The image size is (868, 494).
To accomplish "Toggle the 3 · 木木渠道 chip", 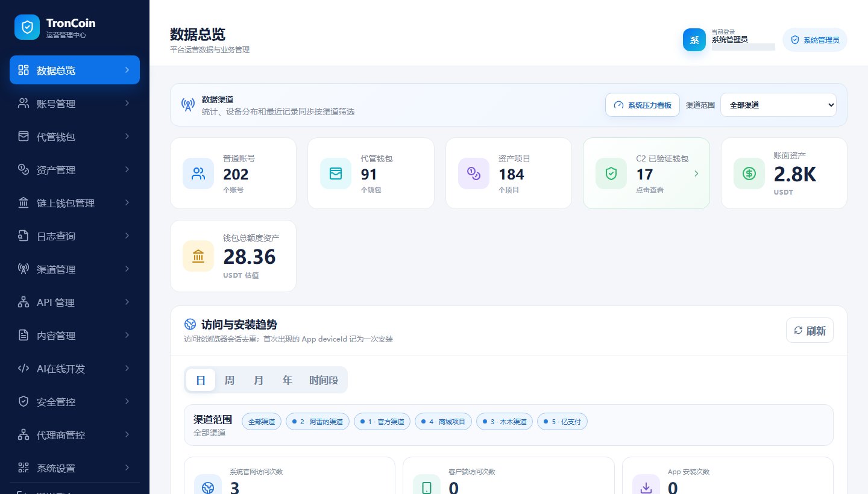I will [505, 422].
